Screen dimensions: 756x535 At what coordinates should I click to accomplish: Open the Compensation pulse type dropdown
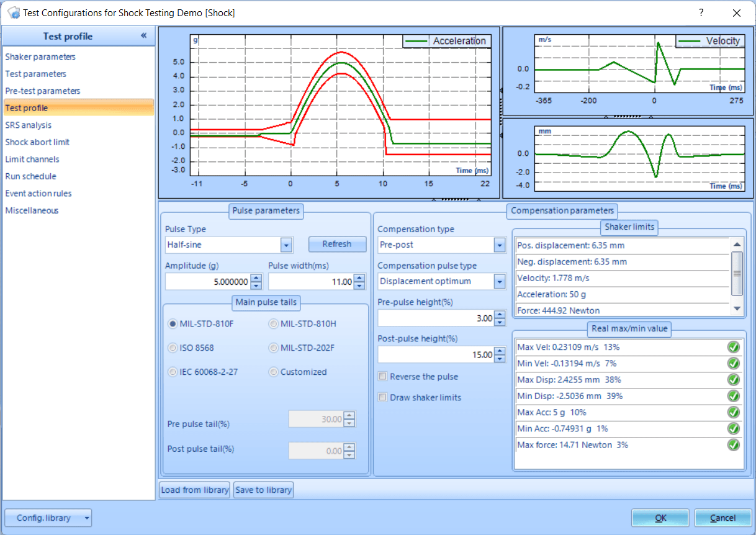(500, 282)
